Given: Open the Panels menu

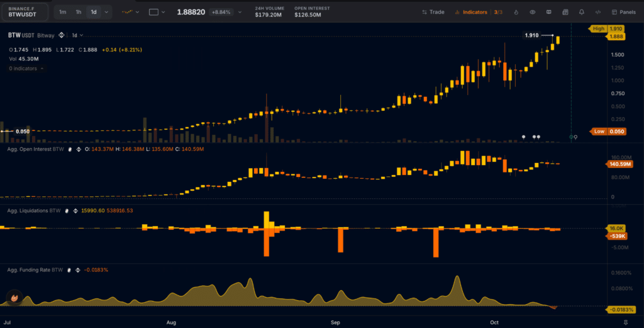Looking at the screenshot, I should 623,12.
